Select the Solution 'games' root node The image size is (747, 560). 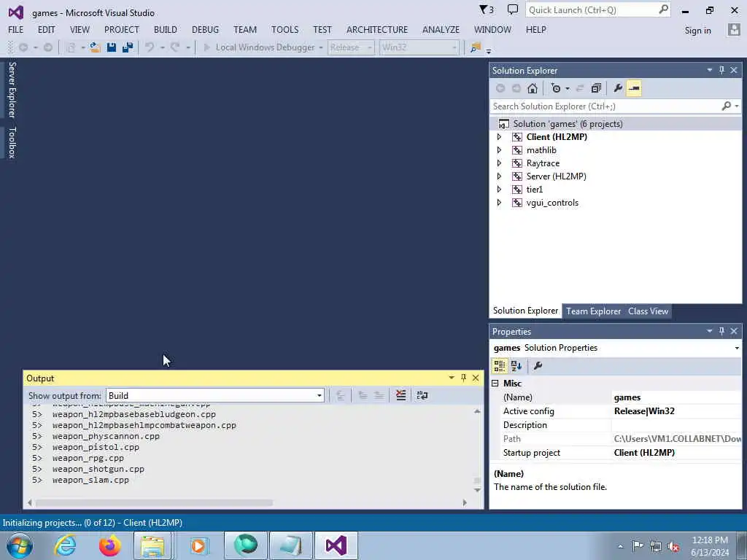coord(568,124)
